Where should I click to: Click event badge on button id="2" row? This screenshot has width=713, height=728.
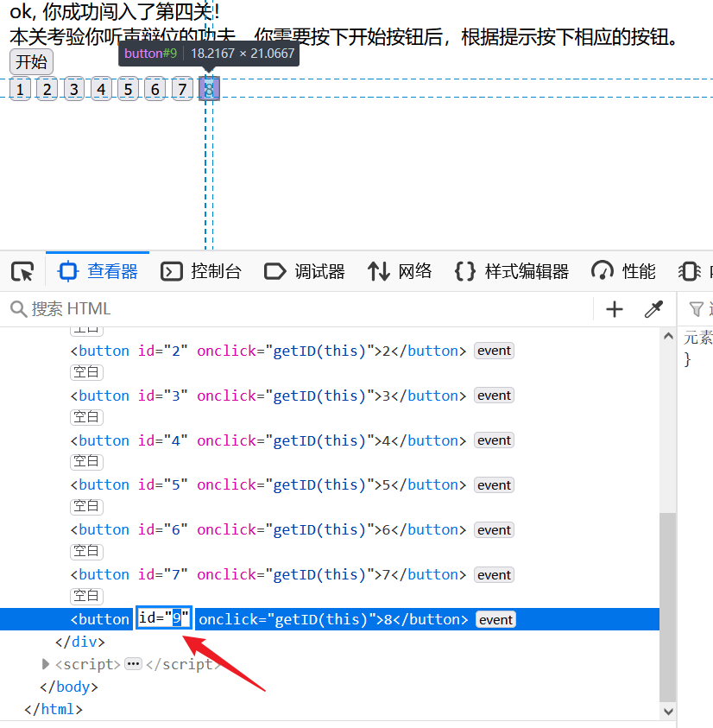[x=494, y=351]
